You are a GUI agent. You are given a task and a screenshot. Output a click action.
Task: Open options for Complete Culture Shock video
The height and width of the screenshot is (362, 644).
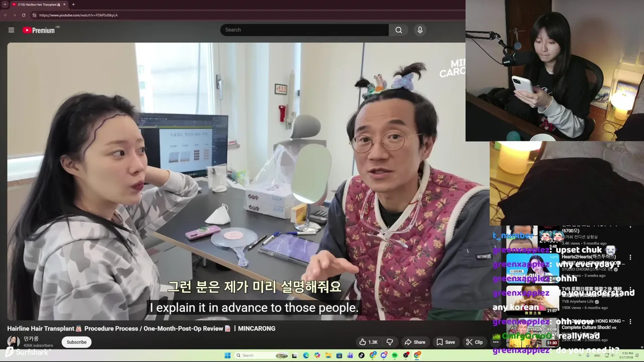630,322
